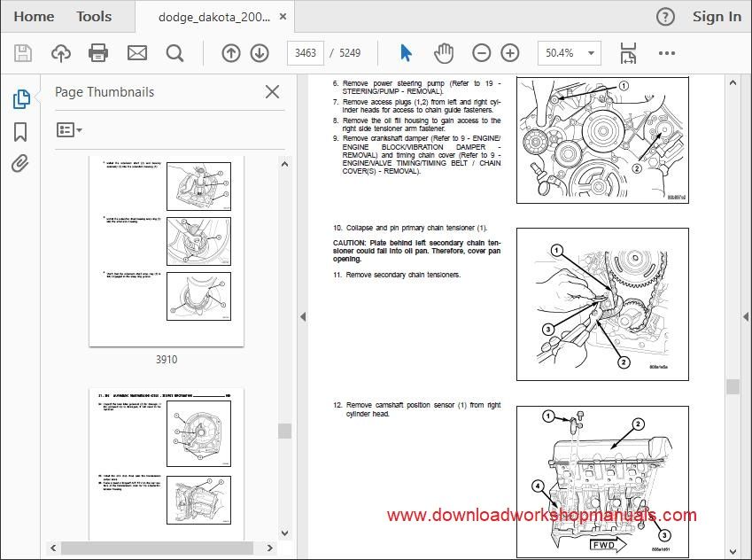The width and height of the screenshot is (752, 560).
Task: Click the document vertical scrollbar handle
Action: [x=733, y=386]
